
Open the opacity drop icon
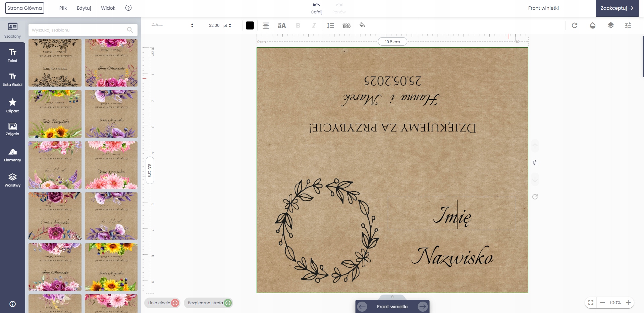593,25
